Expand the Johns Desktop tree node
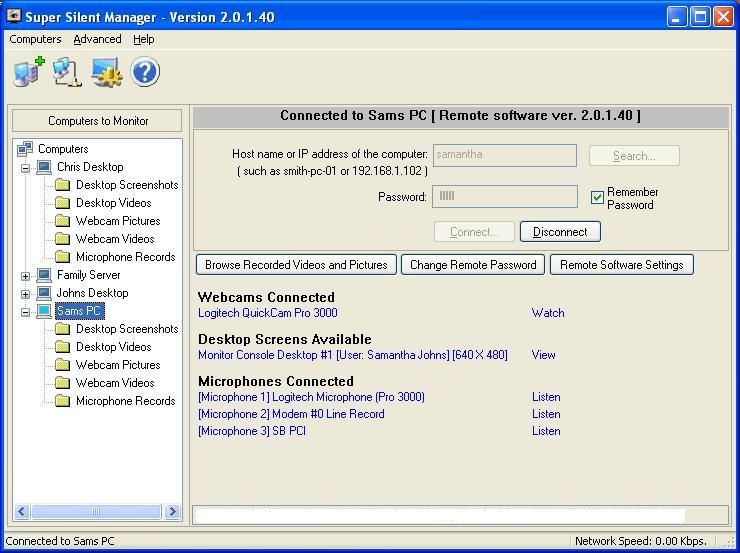This screenshot has height=553, width=740. click(26, 294)
